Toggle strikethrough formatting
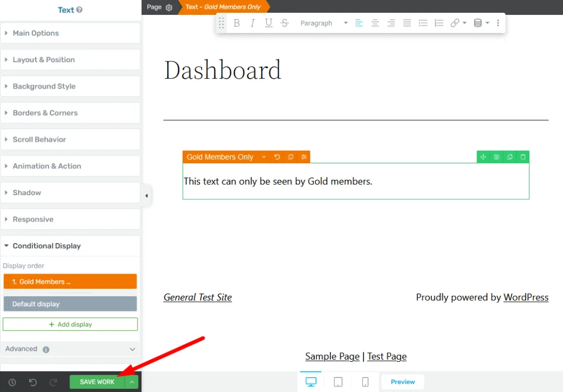This screenshot has height=392, width=563. (x=285, y=23)
